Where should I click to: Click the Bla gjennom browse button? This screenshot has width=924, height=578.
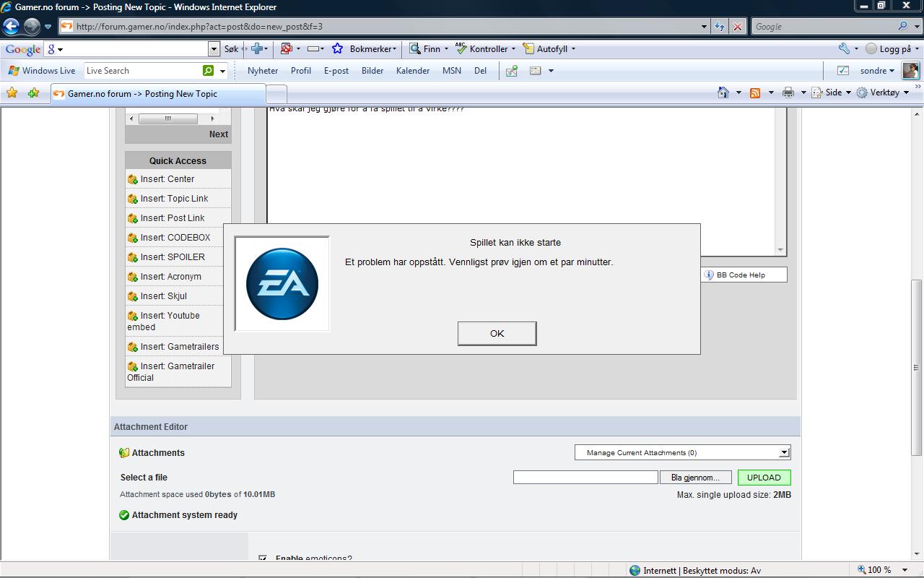click(x=695, y=478)
